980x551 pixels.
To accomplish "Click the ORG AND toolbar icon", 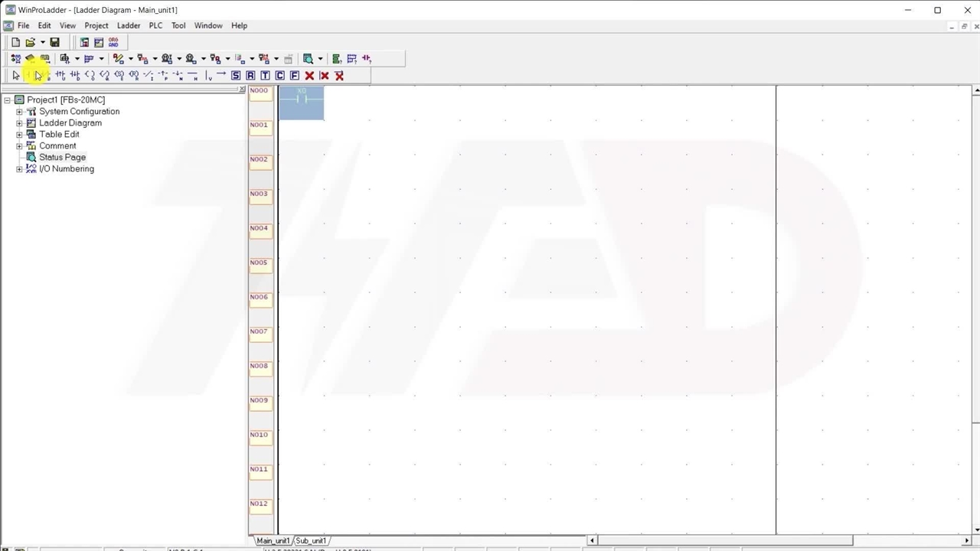I will [x=113, y=42].
